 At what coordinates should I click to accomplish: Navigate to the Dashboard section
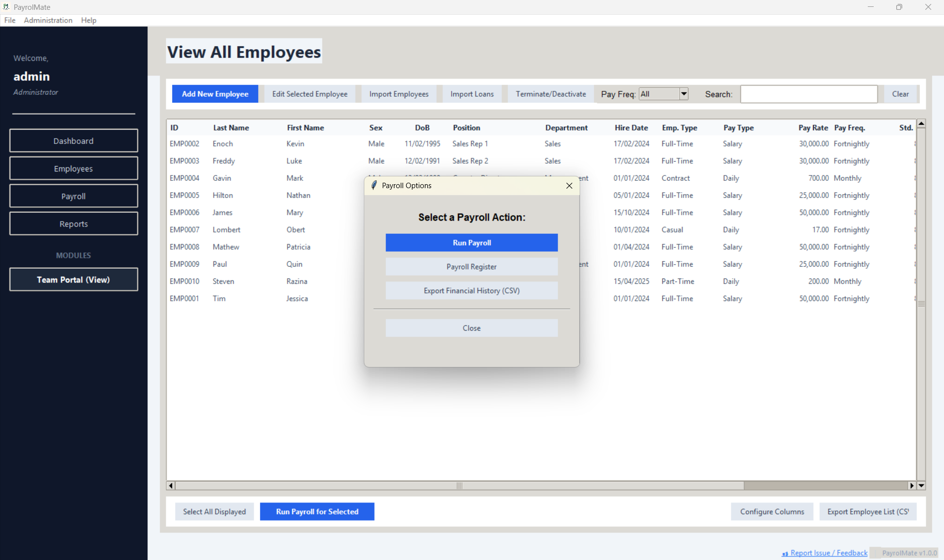point(73,140)
